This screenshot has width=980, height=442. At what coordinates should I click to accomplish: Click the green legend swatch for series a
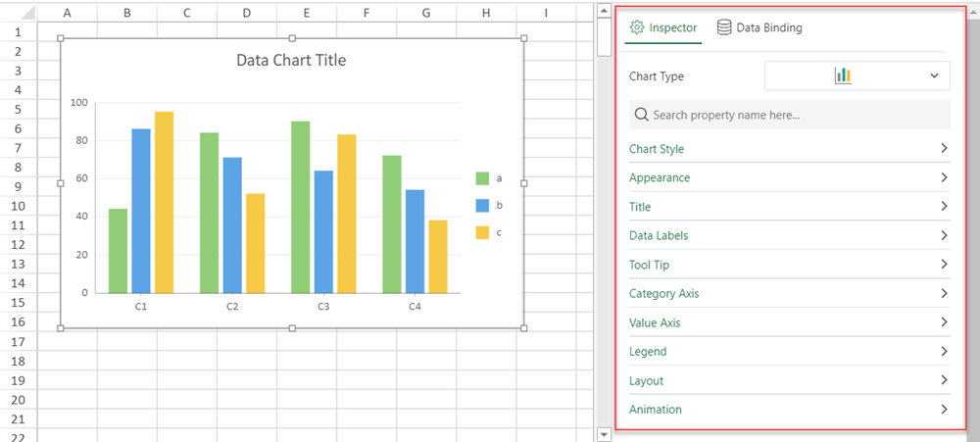tap(482, 178)
